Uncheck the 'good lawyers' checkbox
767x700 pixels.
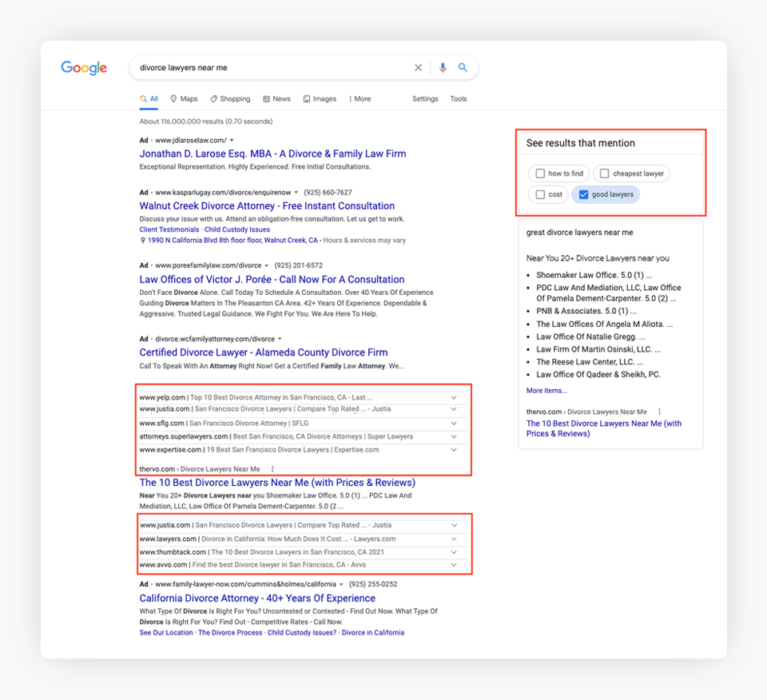tap(583, 194)
